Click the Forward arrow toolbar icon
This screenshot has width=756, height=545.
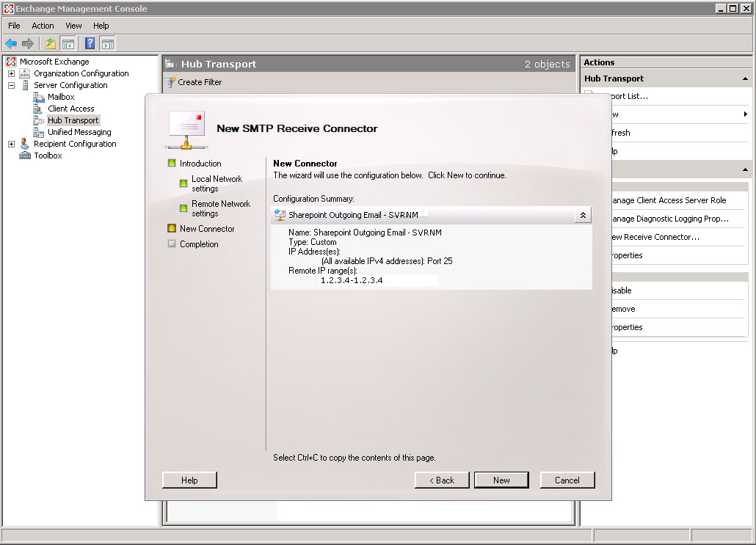[28, 44]
